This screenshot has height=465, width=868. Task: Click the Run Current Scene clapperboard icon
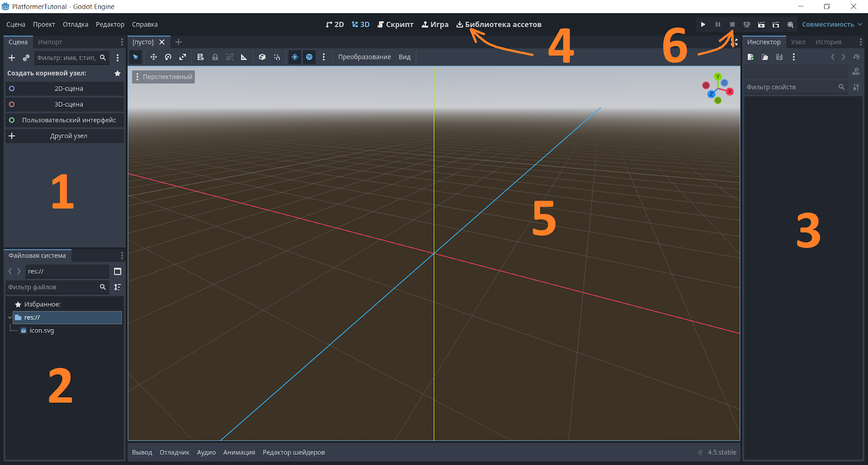pyautogui.click(x=761, y=24)
